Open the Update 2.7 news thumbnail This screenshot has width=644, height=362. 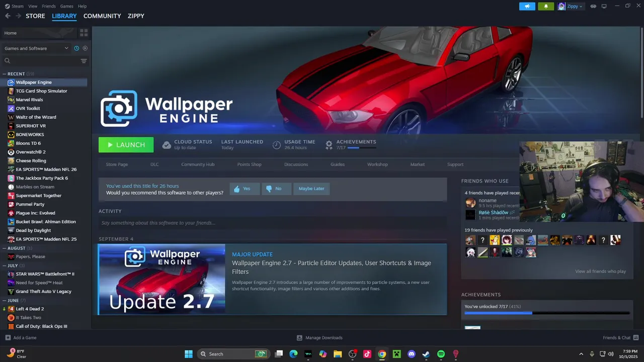click(x=162, y=280)
